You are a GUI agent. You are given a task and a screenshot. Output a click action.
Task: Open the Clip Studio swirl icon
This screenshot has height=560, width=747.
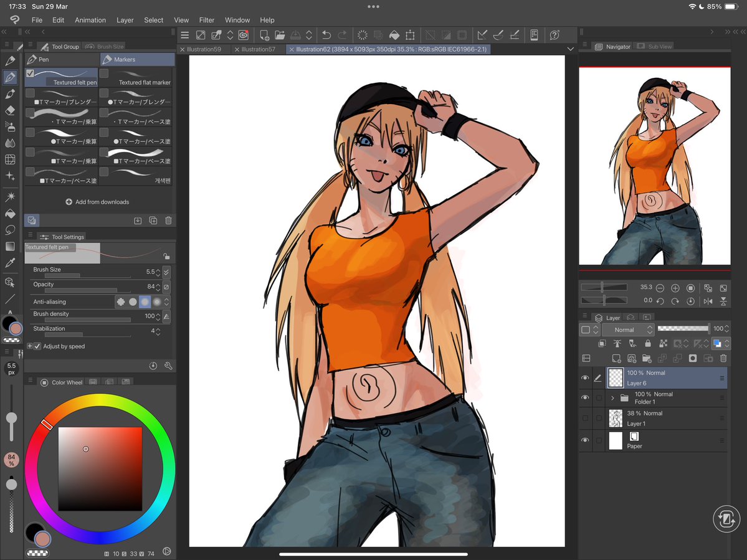point(244,35)
